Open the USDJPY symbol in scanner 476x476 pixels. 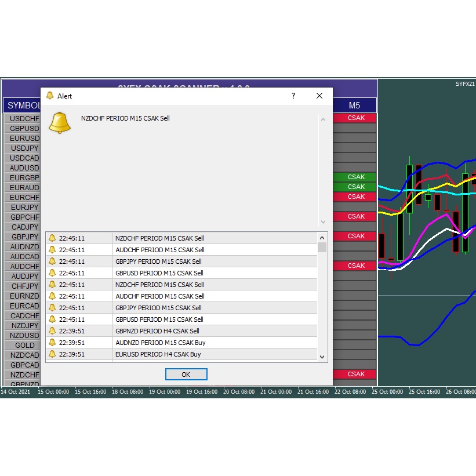point(24,148)
